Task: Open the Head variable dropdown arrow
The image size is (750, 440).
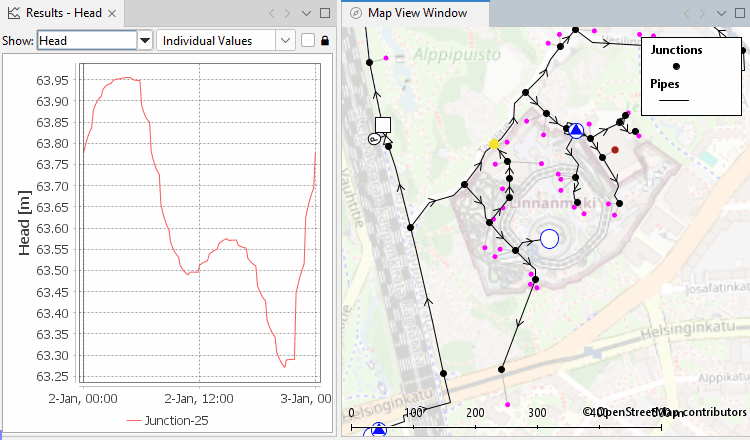Action: (145, 41)
